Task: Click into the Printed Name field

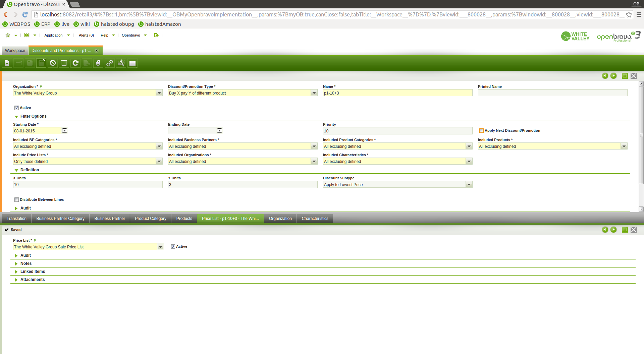Action: tap(552, 93)
